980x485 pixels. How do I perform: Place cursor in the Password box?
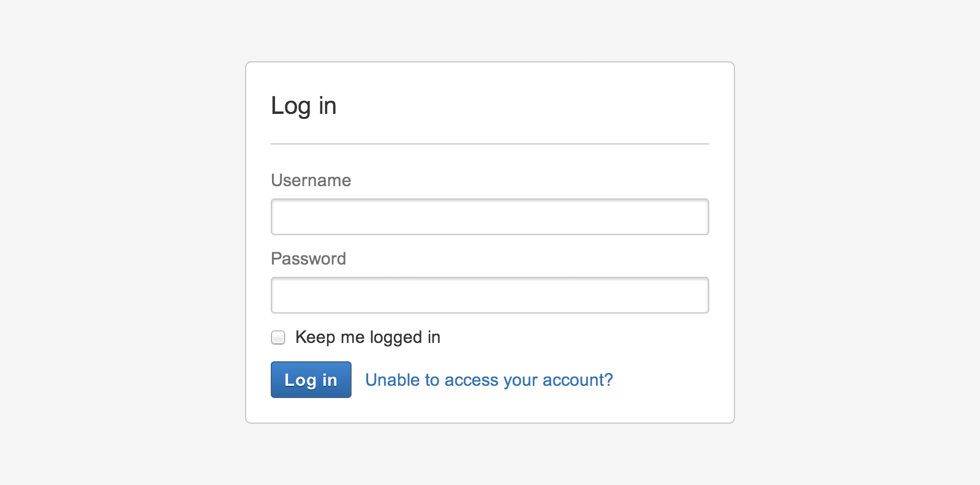[x=489, y=295]
